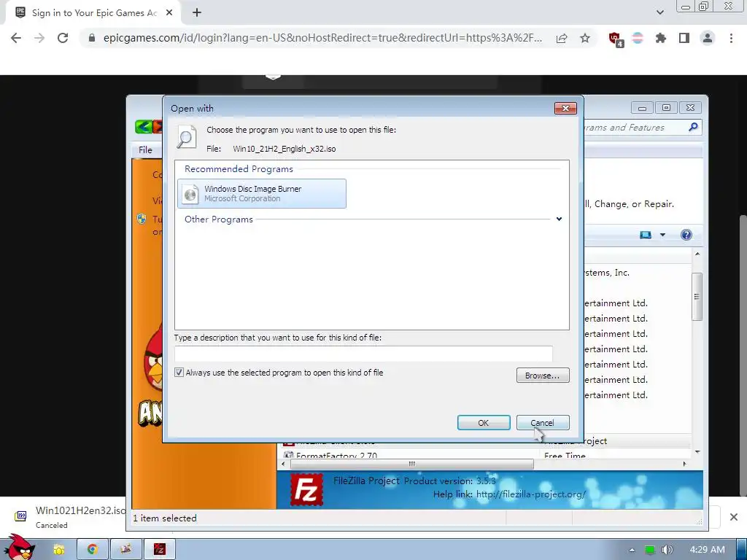747x560 pixels.
Task: Click the Chrome address bar URL
Action: (x=322, y=38)
